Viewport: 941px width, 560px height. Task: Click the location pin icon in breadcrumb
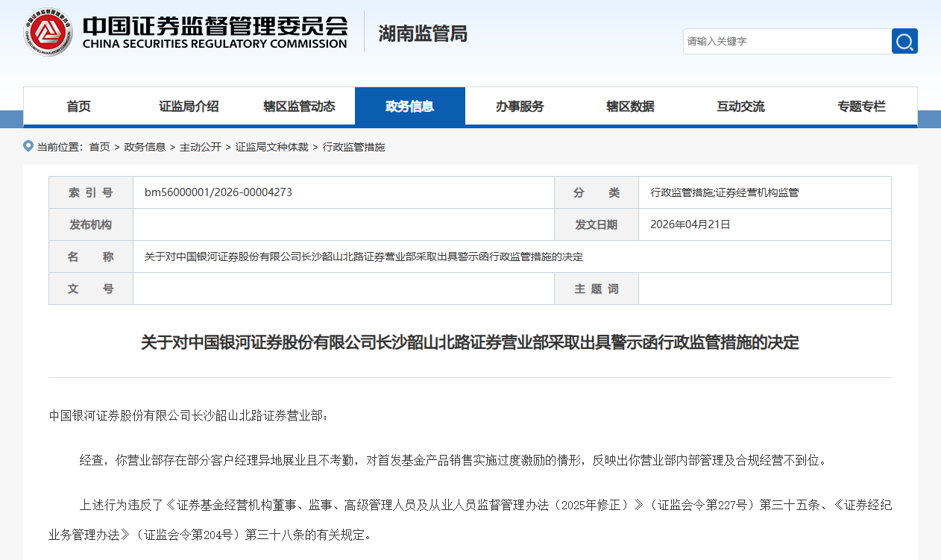pos(28,146)
